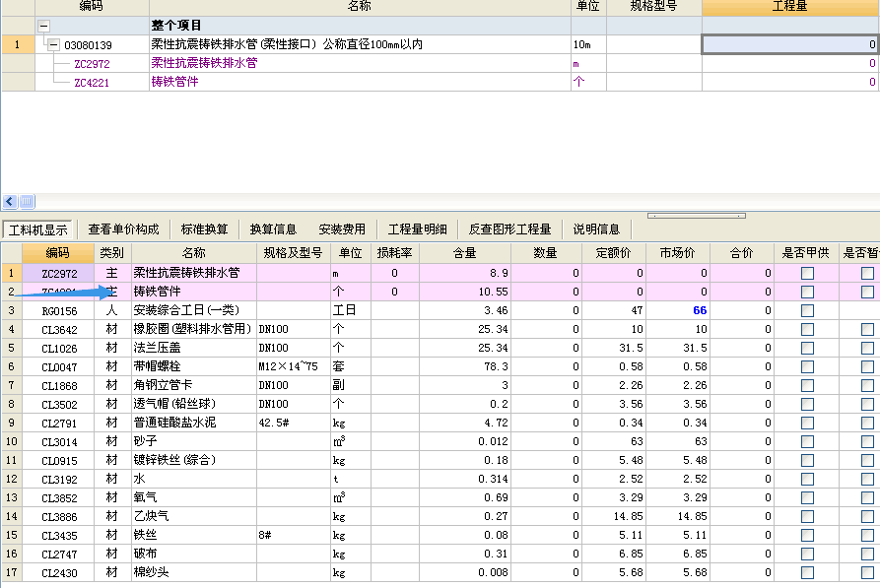Toggle 是否甲供 checkbox for 橡胶圈 row
This screenshot has width=880, height=588.
(807, 329)
